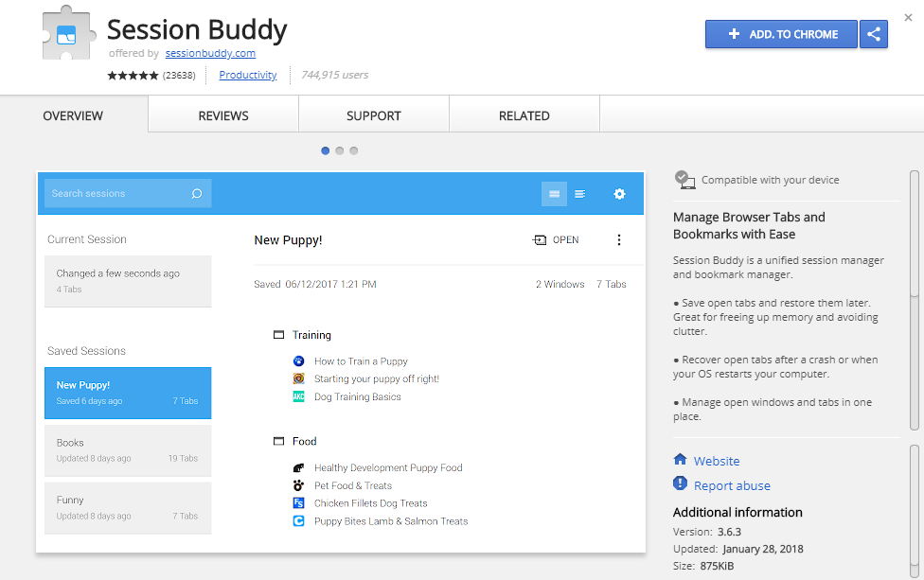Open the sessionbuddy.com link

[210, 54]
